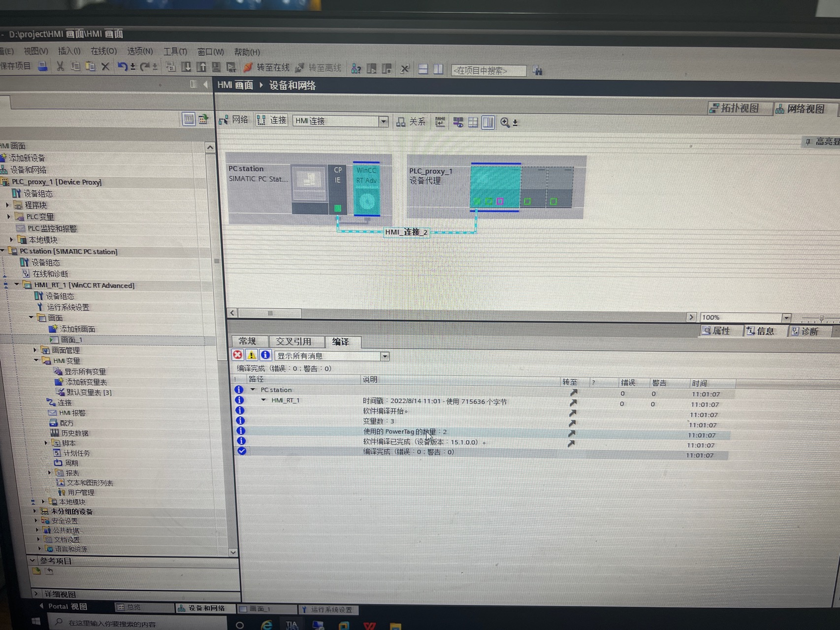Click the go-to arrow on the 变量数 : 3 row

572,423
